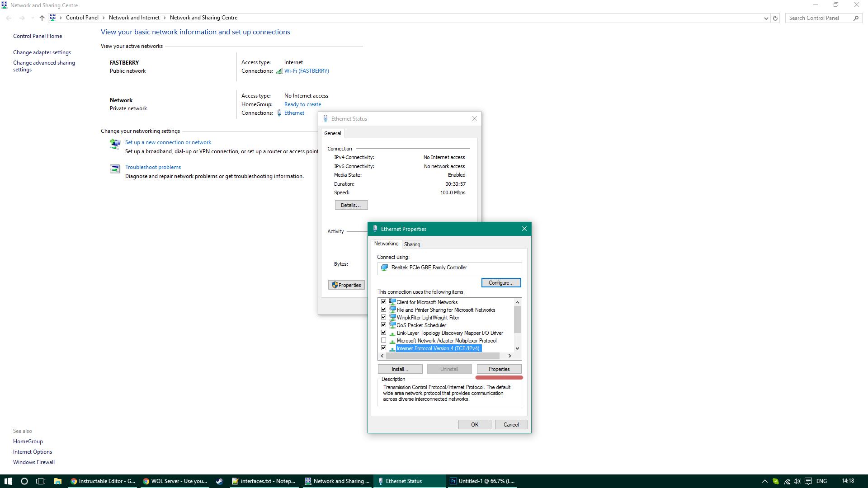Screen dimensions: 868x488
Task: Click the Wi-Fi signal bars icon
Action: 279,71
